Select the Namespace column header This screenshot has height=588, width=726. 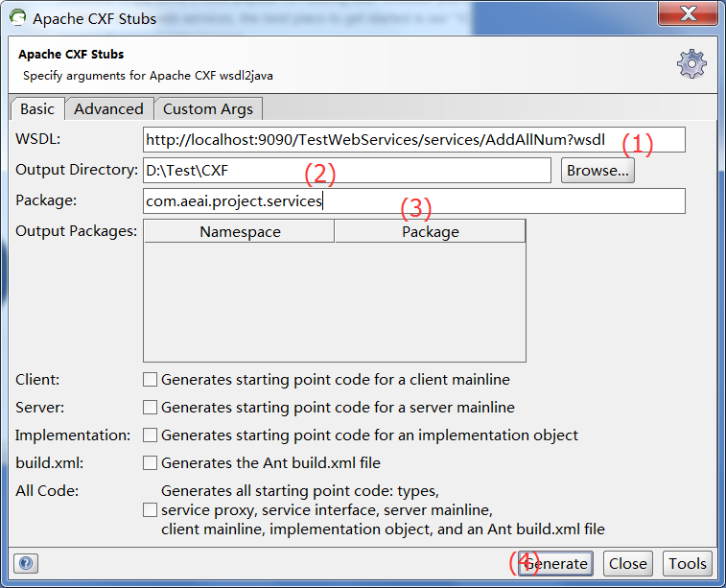(x=240, y=231)
